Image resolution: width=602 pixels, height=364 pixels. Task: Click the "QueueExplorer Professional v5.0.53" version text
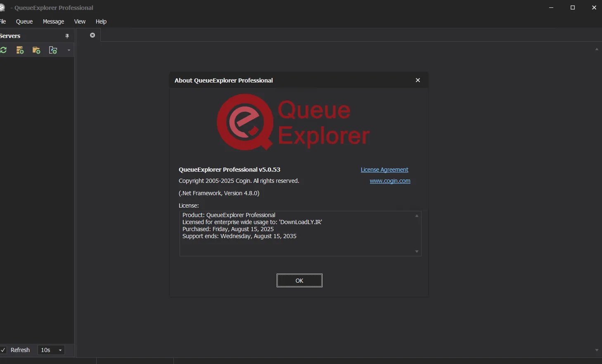tap(230, 170)
